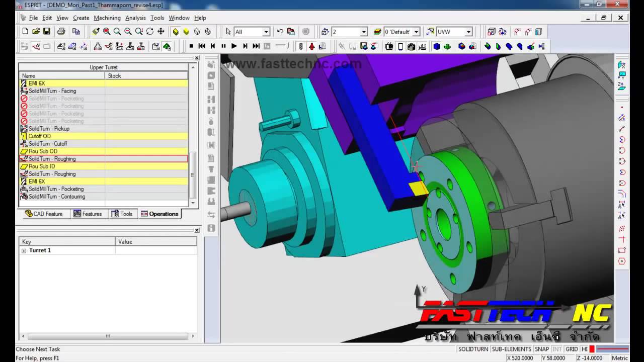Toggle the wireframe cube view icon
This screenshot has width=644, height=362.
pos(197,31)
